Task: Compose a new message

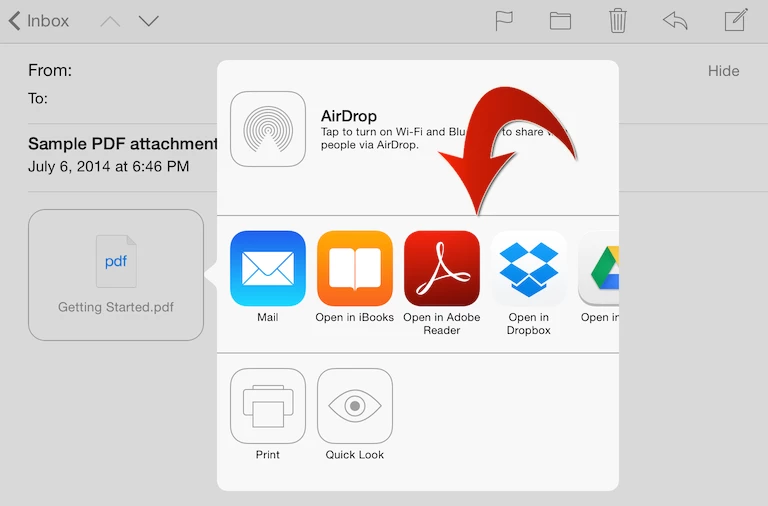Action: [x=736, y=20]
